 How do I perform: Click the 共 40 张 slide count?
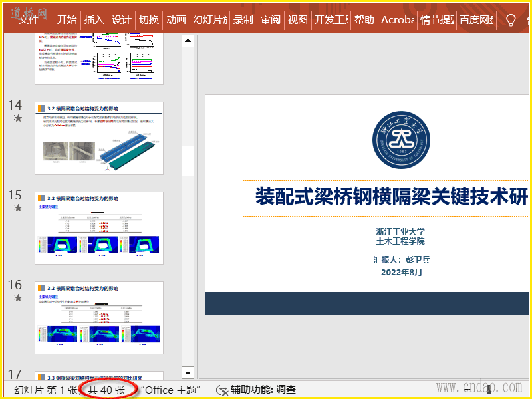coord(106,390)
